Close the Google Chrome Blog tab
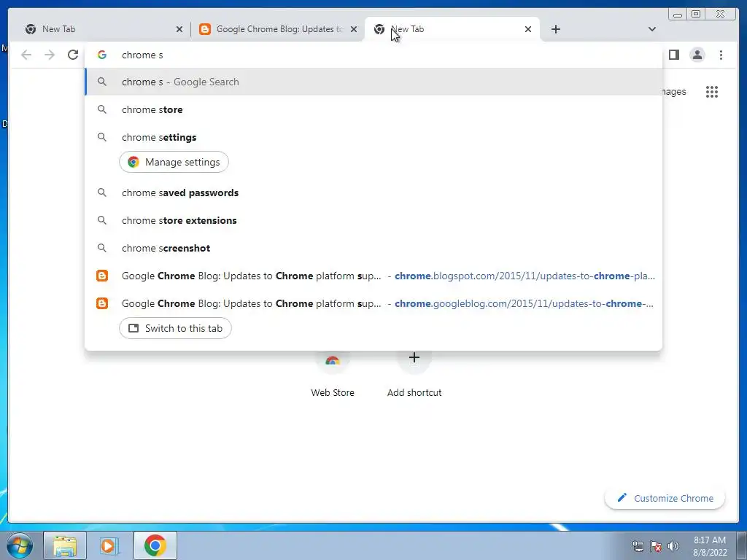Image resolution: width=747 pixels, height=560 pixels. 354,29
